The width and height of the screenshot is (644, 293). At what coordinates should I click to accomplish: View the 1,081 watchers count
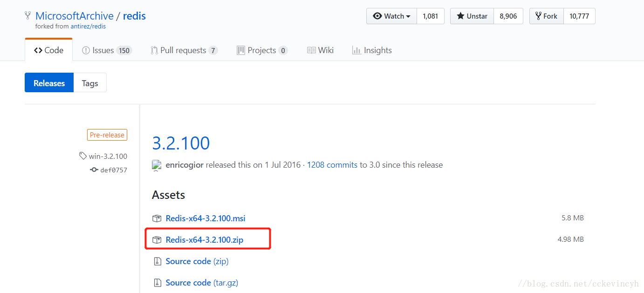431,16
